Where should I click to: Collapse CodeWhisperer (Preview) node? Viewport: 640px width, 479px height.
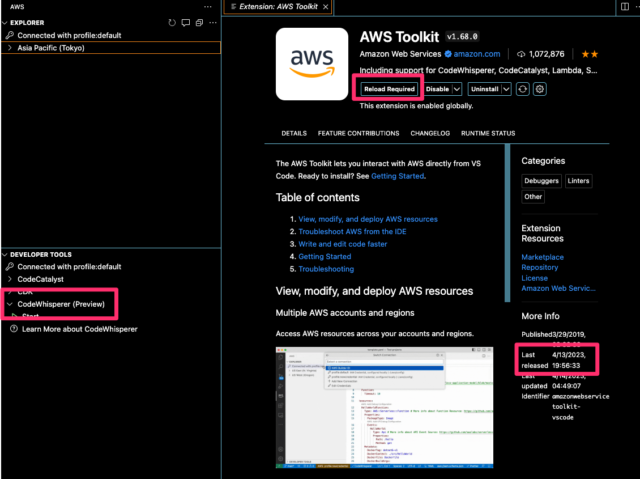[x=10, y=304]
